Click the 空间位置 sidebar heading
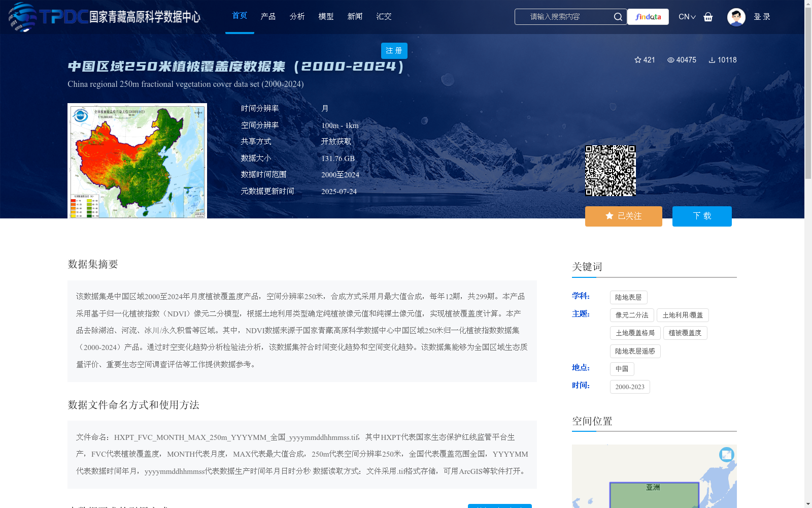 (592, 421)
